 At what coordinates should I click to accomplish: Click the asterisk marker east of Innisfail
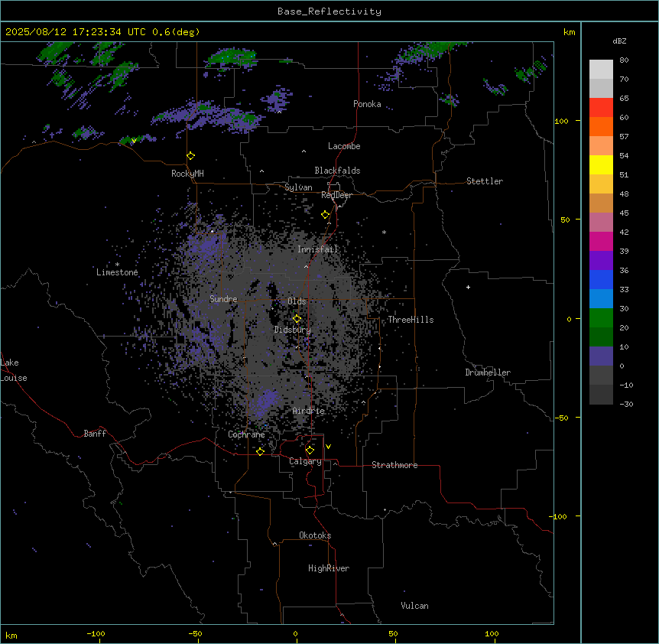point(384,232)
